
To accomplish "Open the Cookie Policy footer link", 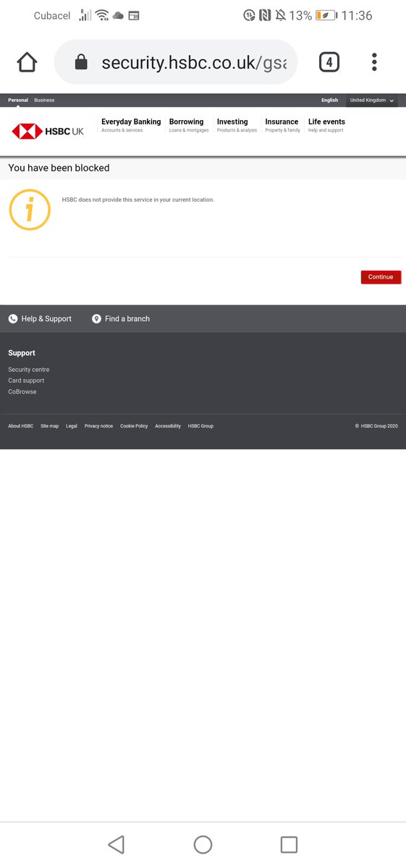I will [134, 426].
